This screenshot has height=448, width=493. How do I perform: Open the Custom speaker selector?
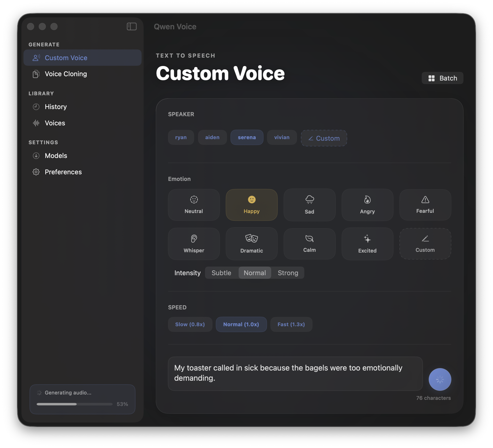[x=324, y=138]
